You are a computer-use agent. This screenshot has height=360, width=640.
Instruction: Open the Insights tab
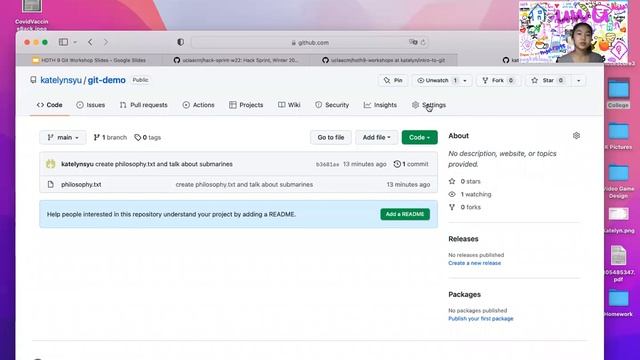pyautogui.click(x=380, y=105)
